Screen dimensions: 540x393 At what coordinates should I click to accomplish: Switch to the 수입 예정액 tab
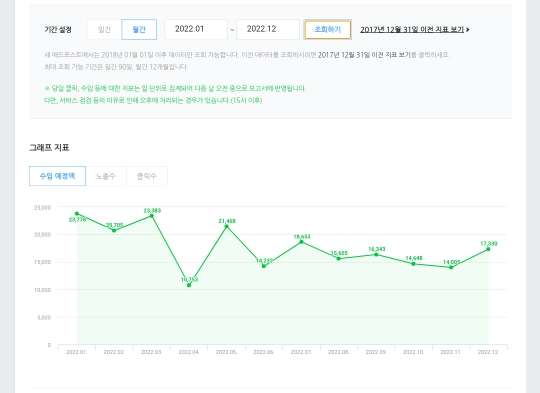58,176
